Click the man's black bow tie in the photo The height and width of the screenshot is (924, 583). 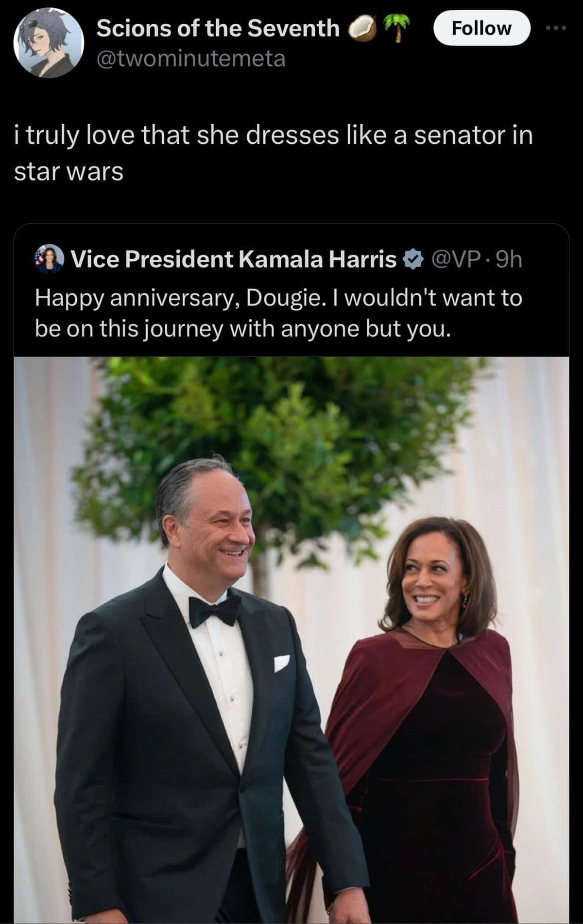(x=215, y=610)
